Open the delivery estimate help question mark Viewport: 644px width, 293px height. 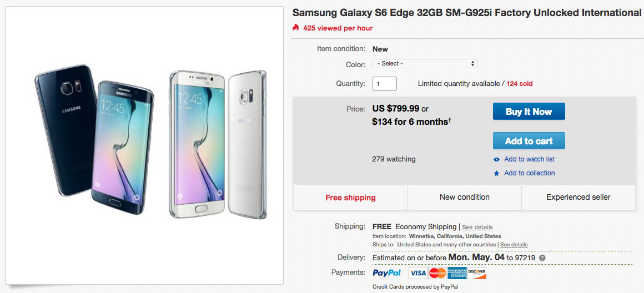click(542, 258)
